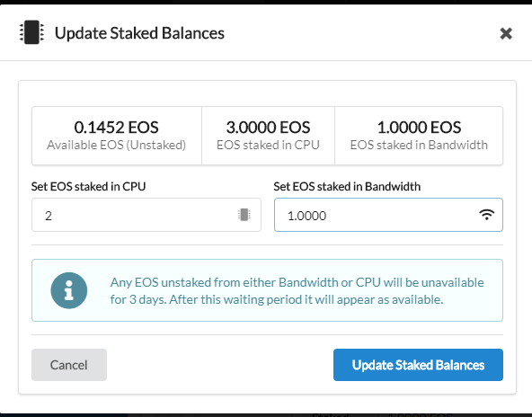
Task: Click the EOS staked in Bandwidth caption
Action: coord(419,145)
